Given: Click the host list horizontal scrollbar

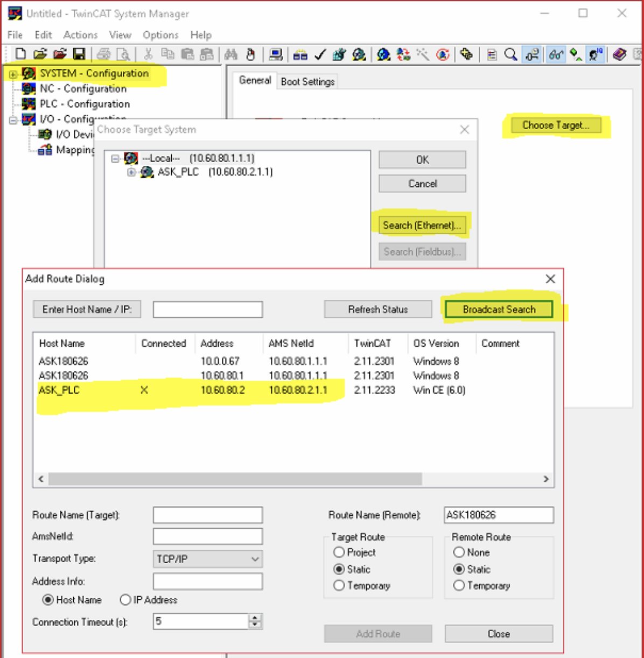Looking at the screenshot, I should pos(235,479).
